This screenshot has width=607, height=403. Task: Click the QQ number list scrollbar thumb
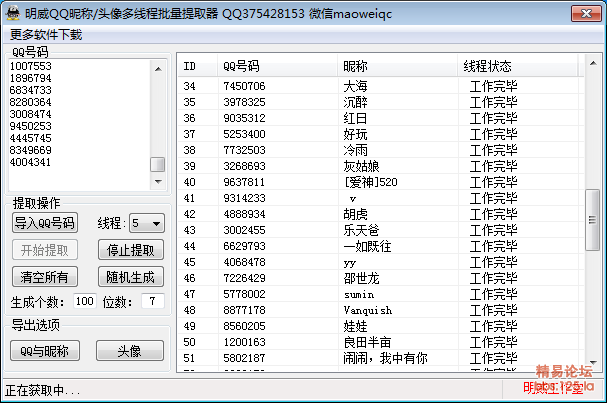158,164
